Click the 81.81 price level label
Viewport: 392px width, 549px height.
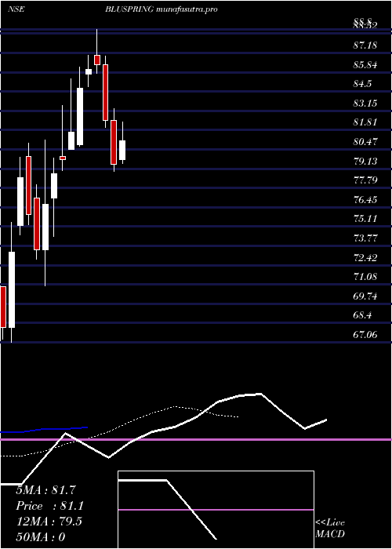coord(365,122)
